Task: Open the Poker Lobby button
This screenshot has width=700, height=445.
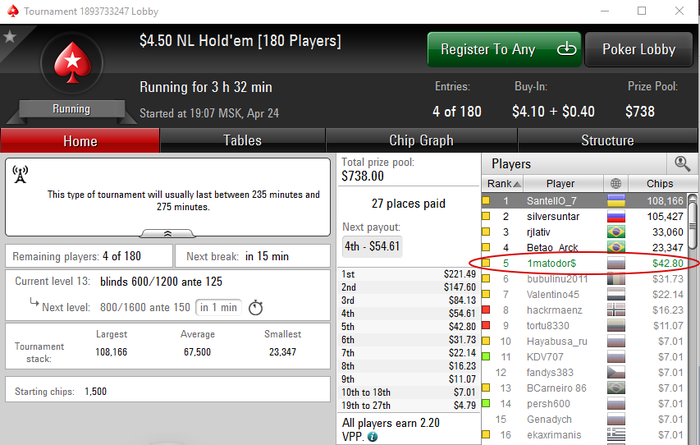Action: click(x=638, y=49)
